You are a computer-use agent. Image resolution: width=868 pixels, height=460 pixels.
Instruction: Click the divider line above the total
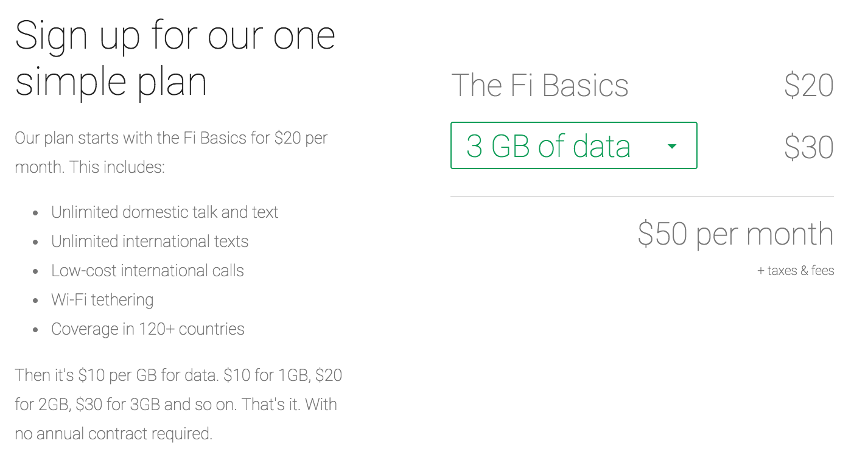[x=642, y=197]
